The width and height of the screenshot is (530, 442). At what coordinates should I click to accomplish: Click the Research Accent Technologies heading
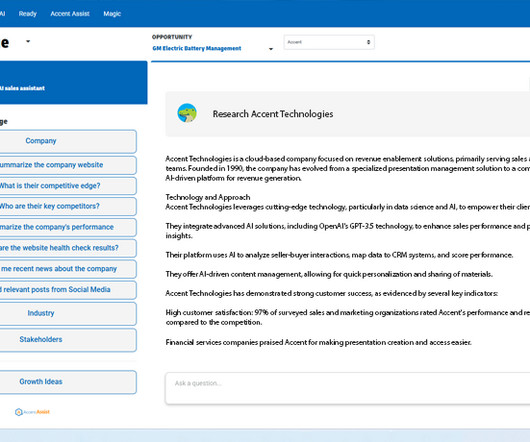[x=273, y=114]
